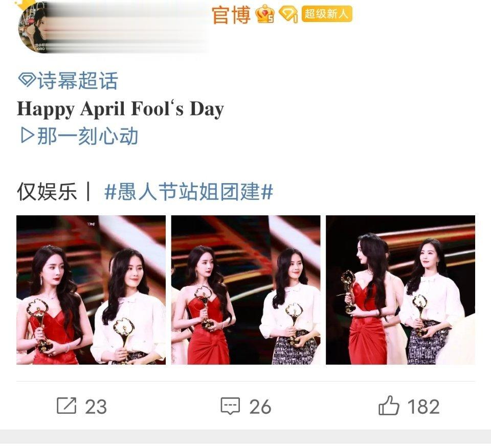Viewport: 491px width, 448px height.
Task: Tap the diamond icon beside 诗幂超话
Action: pyautogui.click(x=27, y=79)
